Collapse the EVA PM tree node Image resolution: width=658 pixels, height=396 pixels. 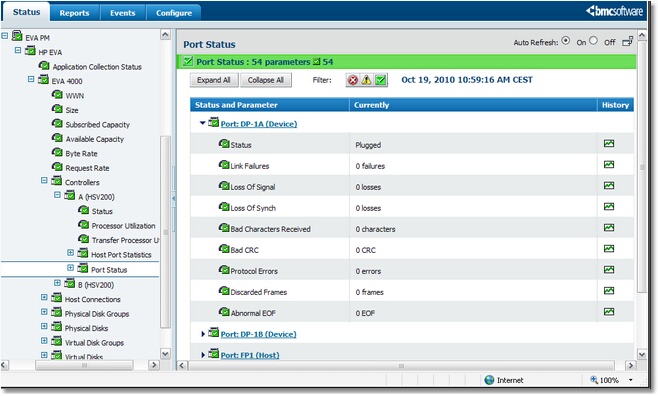(5, 36)
